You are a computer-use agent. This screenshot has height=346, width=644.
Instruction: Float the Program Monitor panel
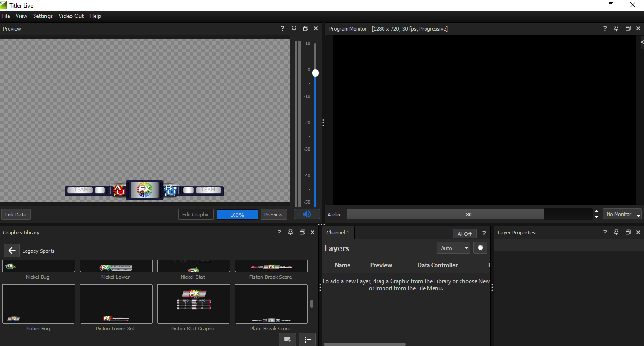click(628, 29)
